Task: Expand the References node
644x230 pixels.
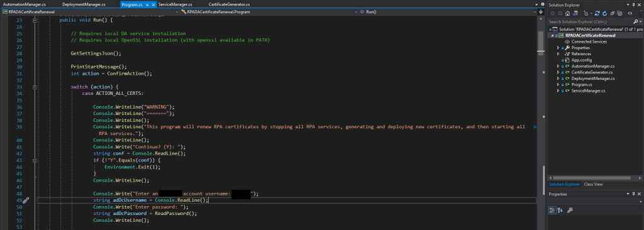Action: (558, 54)
